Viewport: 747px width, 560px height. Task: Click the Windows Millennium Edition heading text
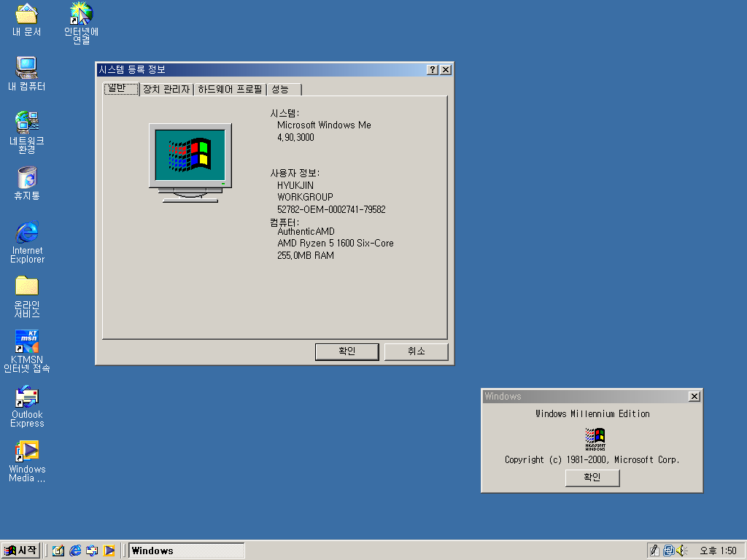point(592,414)
